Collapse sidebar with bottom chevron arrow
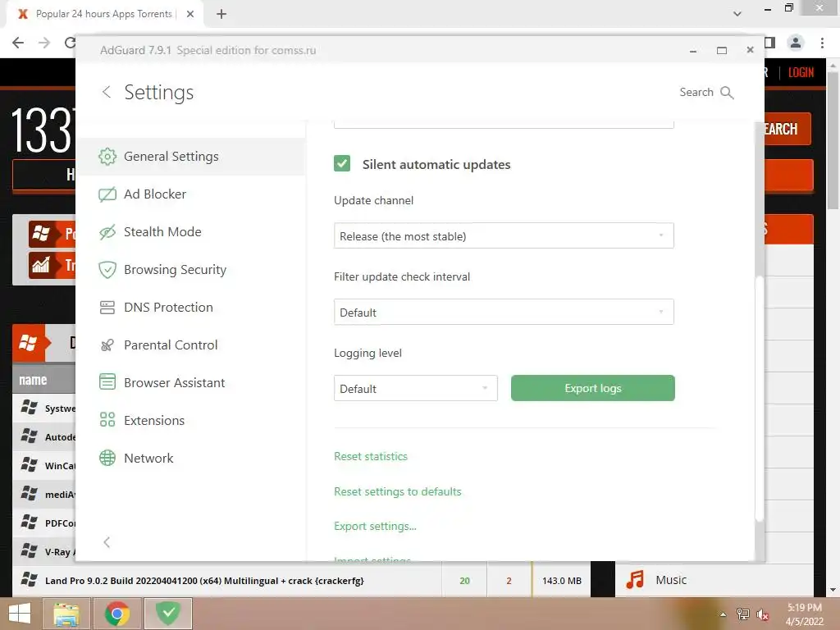Image resolution: width=840 pixels, height=630 pixels. [x=107, y=542]
